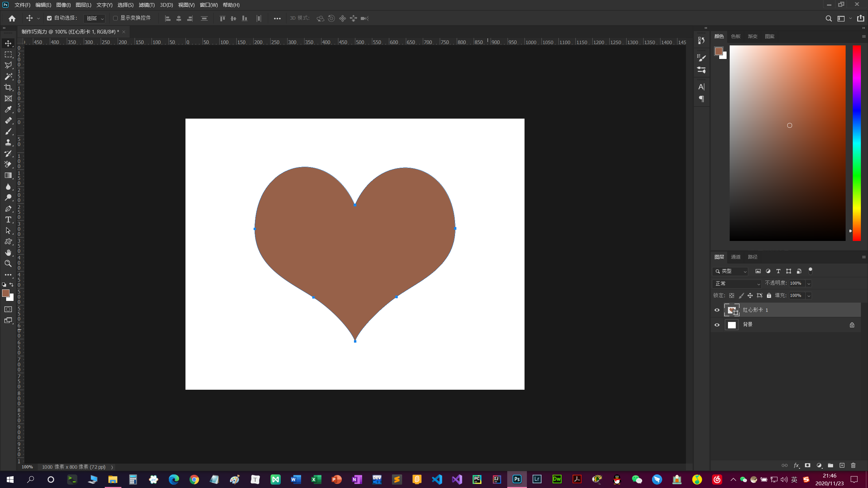Select the Pen tool

pyautogui.click(x=8, y=209)
